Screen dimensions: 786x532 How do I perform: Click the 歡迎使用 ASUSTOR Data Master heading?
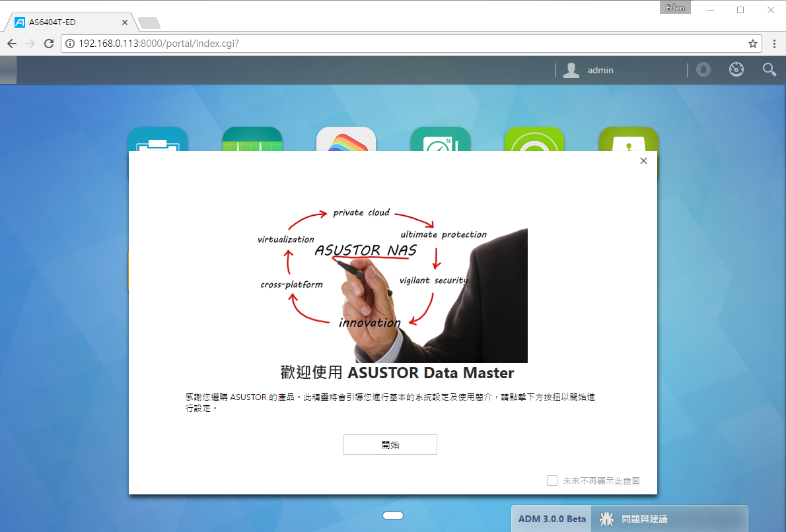coord(397,373)
